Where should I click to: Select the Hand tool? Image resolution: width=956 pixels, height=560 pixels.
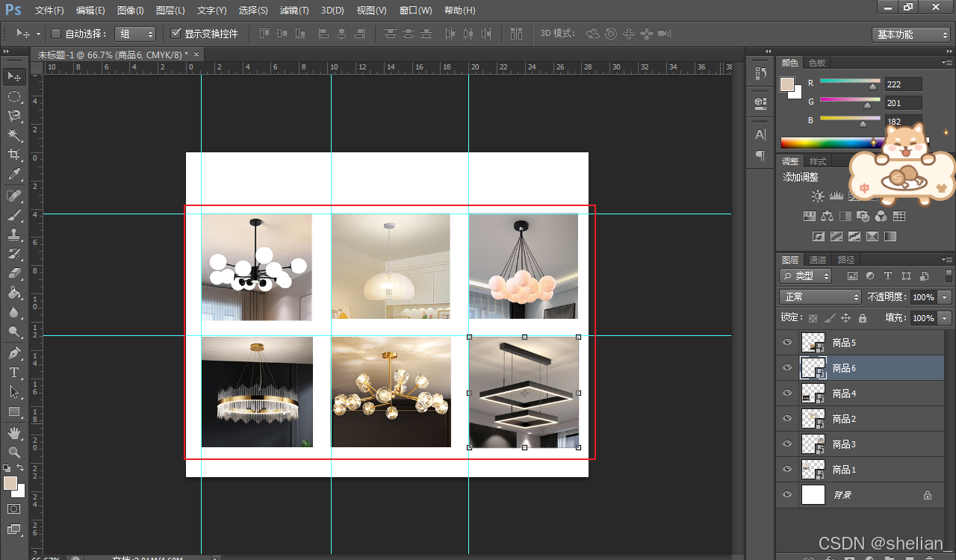(x=14, y=432)
